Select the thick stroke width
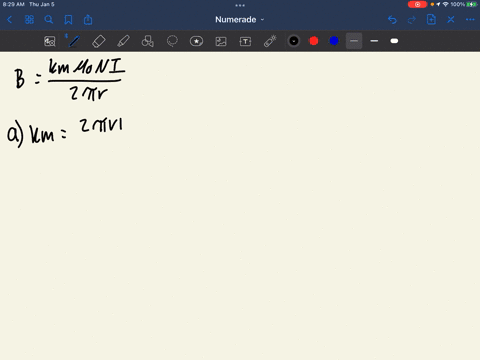Viewport: 480px width, 360px height. pyautogui.click(x=394, y=41)
